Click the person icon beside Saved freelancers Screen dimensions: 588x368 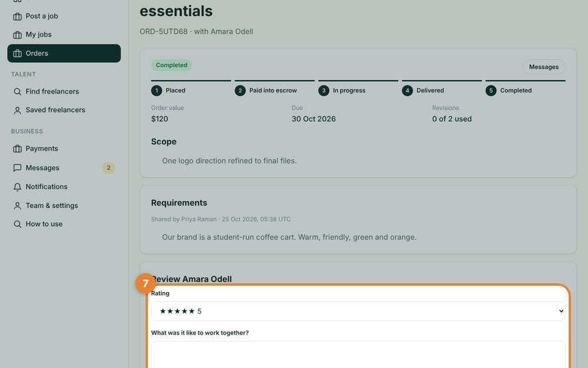[17, 110]
